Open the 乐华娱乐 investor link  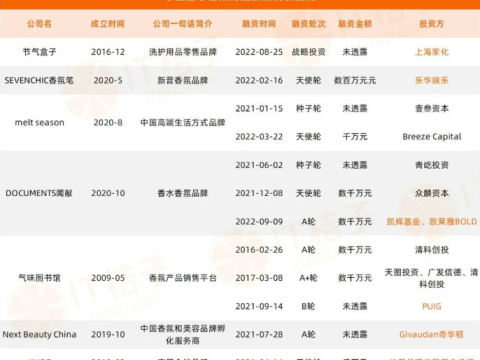(432, 80)
